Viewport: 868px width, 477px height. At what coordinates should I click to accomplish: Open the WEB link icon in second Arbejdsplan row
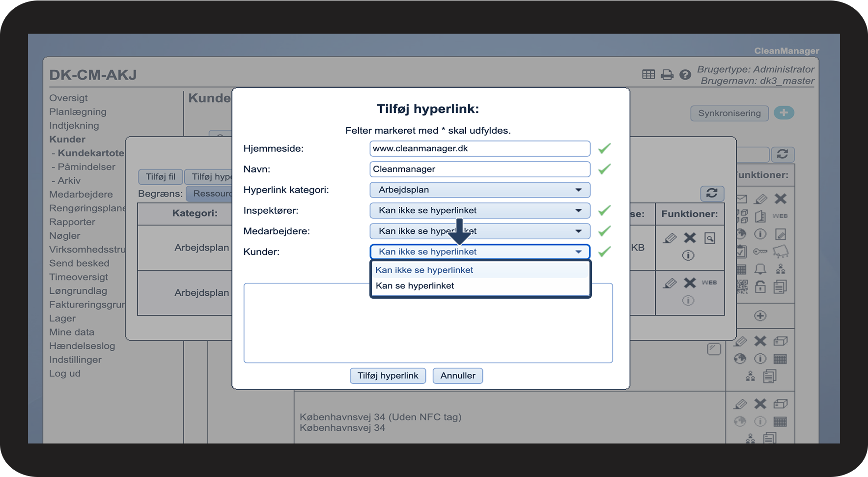[x=709, y=282]
